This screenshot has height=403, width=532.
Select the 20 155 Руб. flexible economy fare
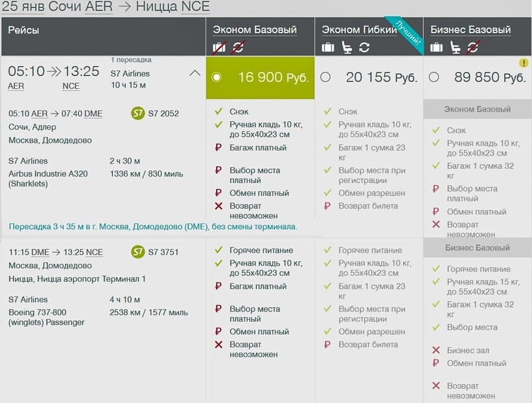pyautogui.click(x=326, y=77)
